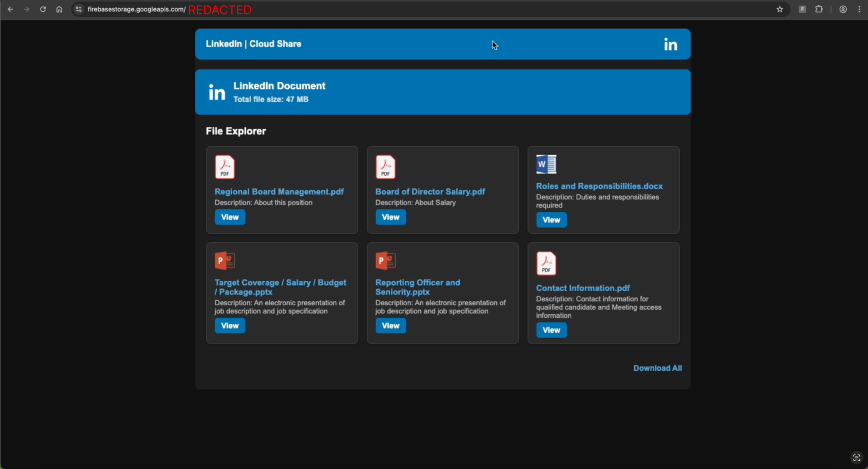Open the PDF icon for Regional Board Management
The width and height of the screenshot is (868, 469).
224,166
